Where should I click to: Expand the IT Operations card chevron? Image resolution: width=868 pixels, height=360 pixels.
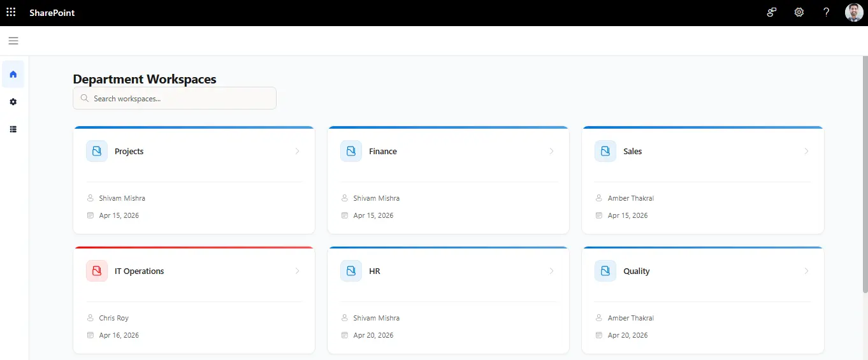coord(298,271)
